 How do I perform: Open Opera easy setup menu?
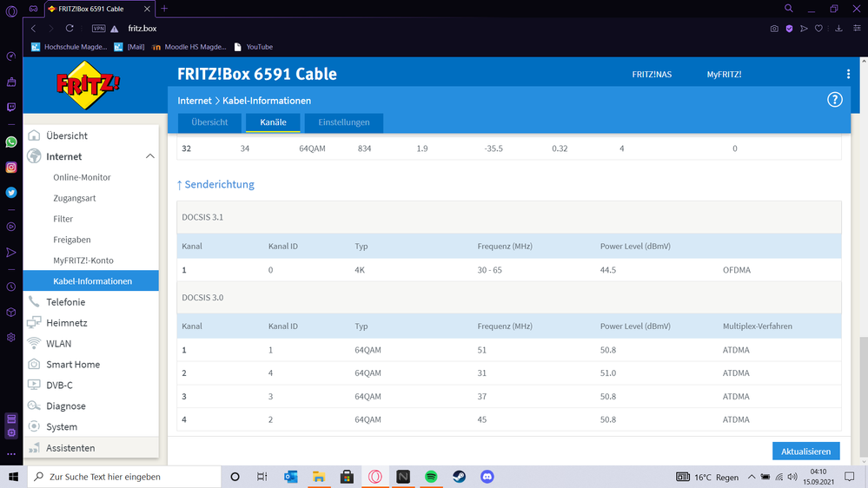click(857, 28)
